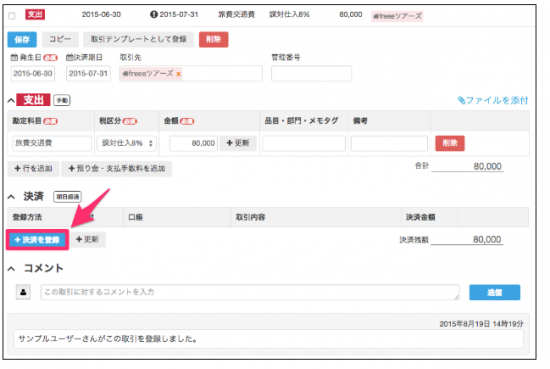Click the blue 保存 save button

pos(22,39)
